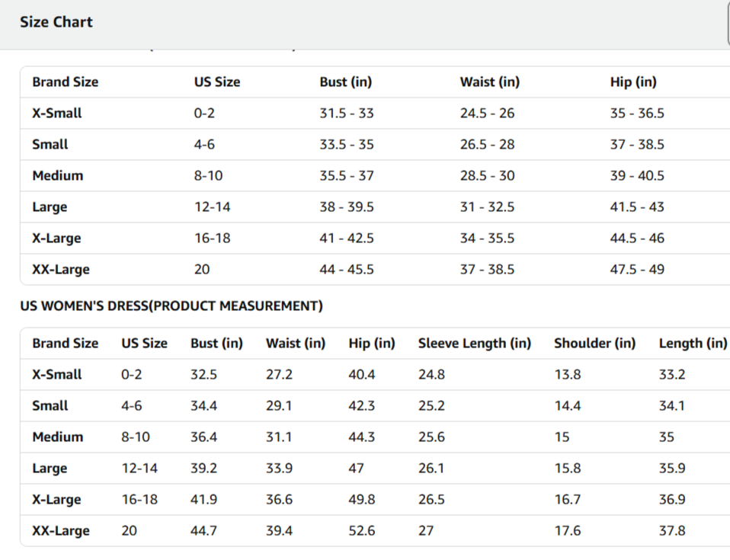Viewport: 730px width, 560px height.
Task: Click the 40.4 hip measurement cell
Action: [361, 375]
